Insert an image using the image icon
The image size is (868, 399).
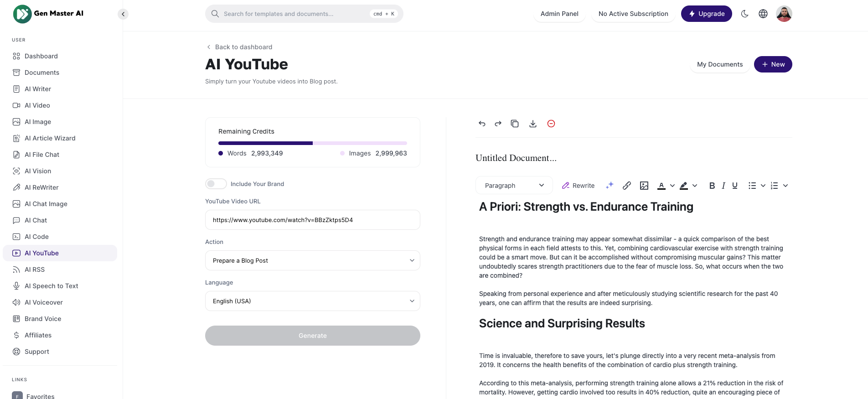644,186
